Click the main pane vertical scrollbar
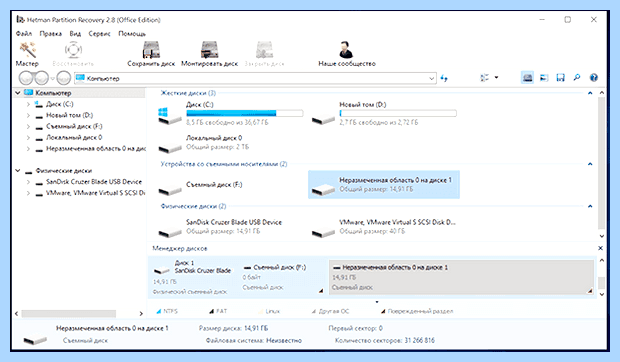 coord(601,163)
